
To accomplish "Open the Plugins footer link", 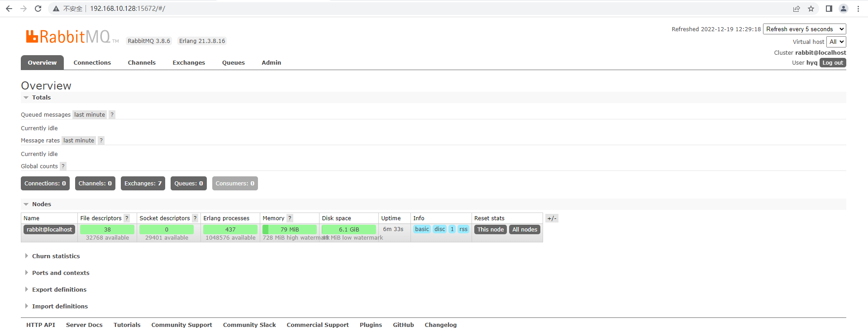I will 371,325.
